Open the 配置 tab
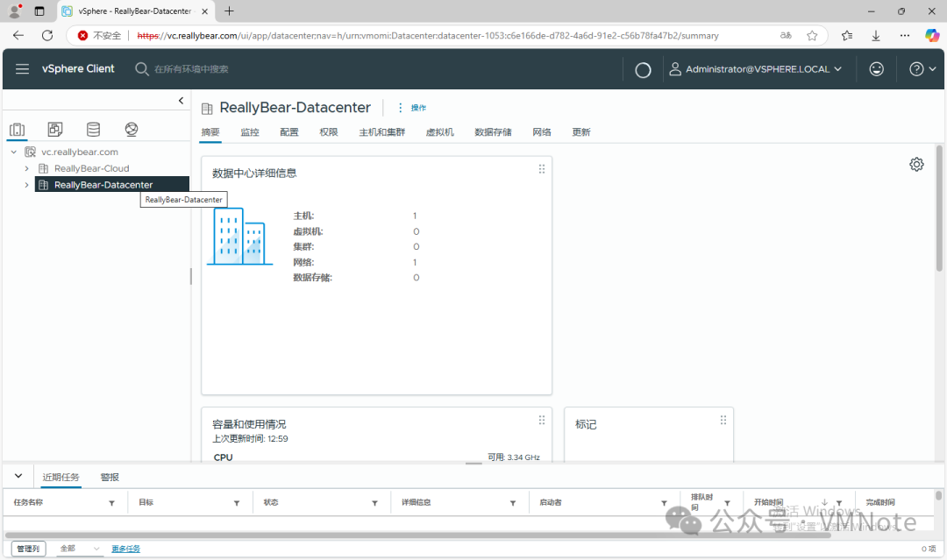The width and height of the screenshot is (947, 560). pos(289,132)
